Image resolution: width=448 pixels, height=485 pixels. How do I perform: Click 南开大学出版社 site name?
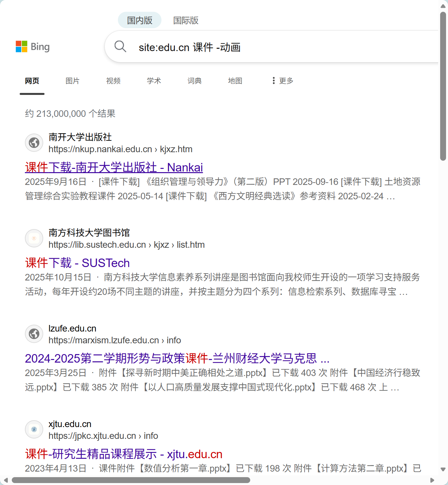80,137
